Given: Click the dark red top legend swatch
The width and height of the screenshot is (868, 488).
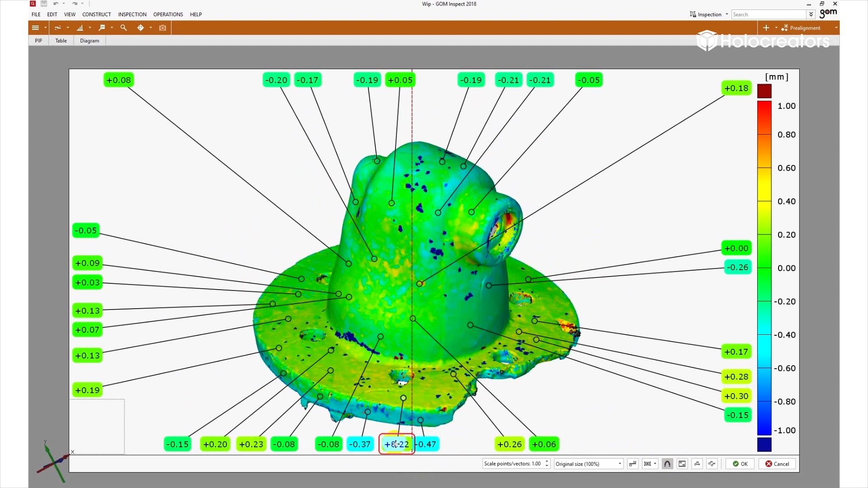Looking at the screenshot, I should point(764,91).
